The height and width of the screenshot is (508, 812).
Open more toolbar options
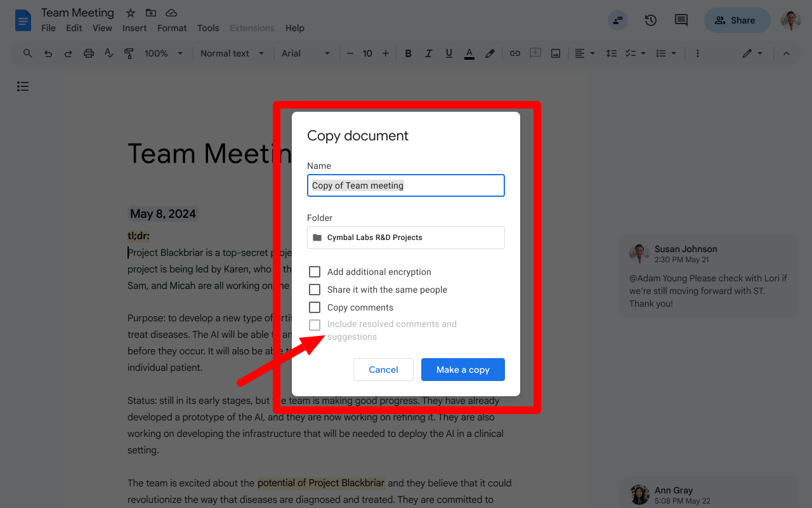(x=698, y=53)
